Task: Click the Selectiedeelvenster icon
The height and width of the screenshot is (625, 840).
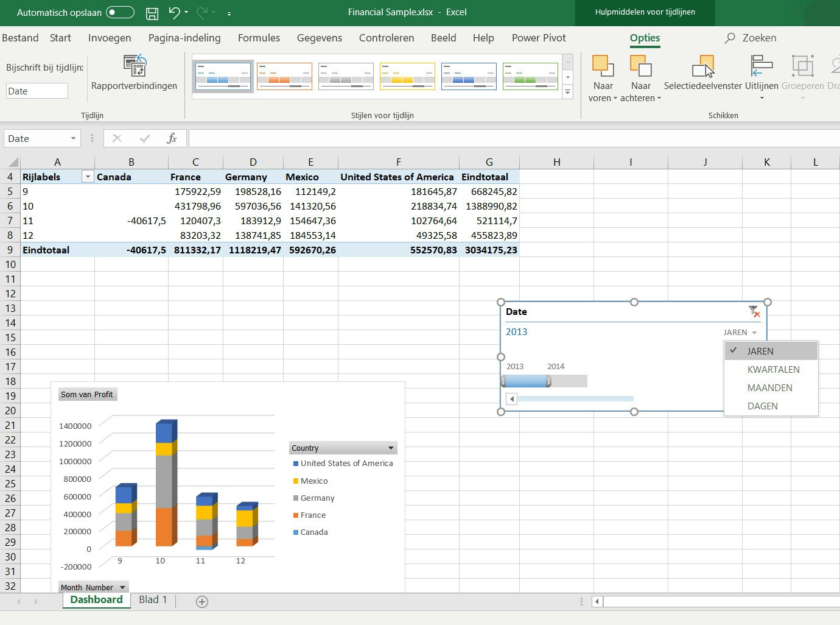Action: (x=703, y=68)
